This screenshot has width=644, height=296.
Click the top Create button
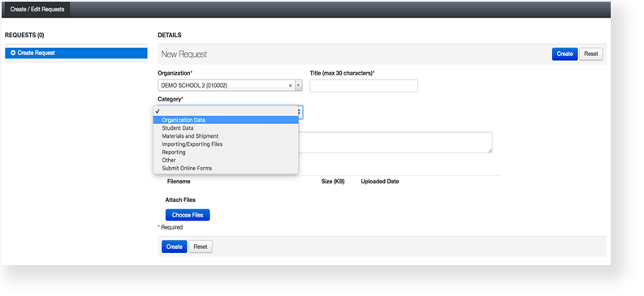564,54
